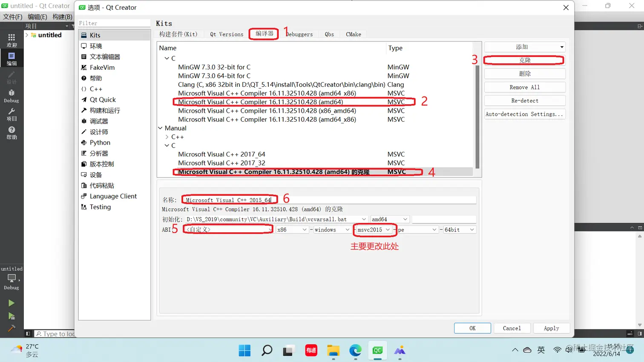The height and width of the screenshot is (362, 644).
Task: Open Debug mode in Qt Creator sidebar
Action: (11, 96)
